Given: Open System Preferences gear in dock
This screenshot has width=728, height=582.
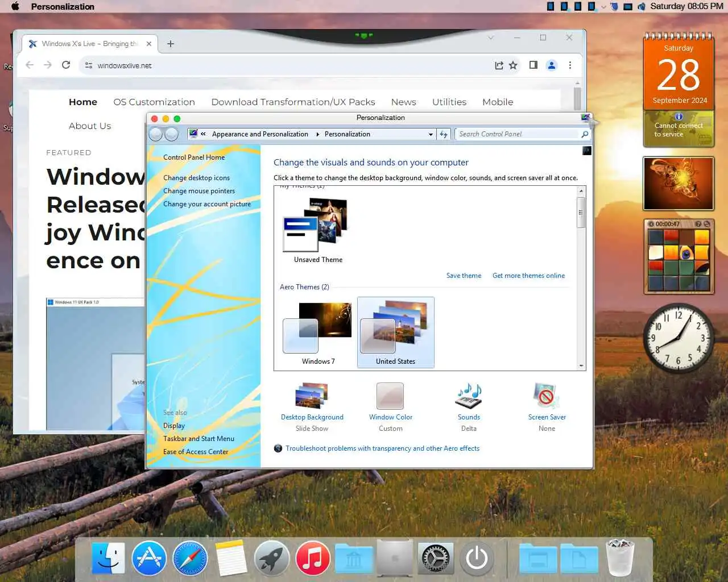Looking at the screenshot, I should pos(436,558).
